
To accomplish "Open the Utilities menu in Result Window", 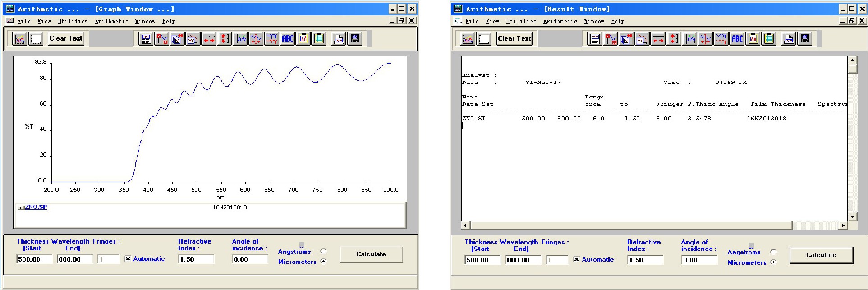I will pos(521,21).
